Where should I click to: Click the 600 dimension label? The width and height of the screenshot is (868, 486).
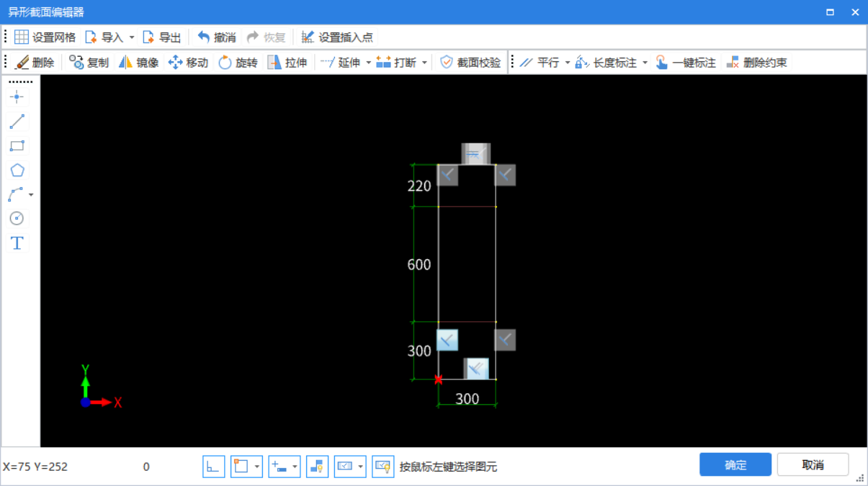419,265
